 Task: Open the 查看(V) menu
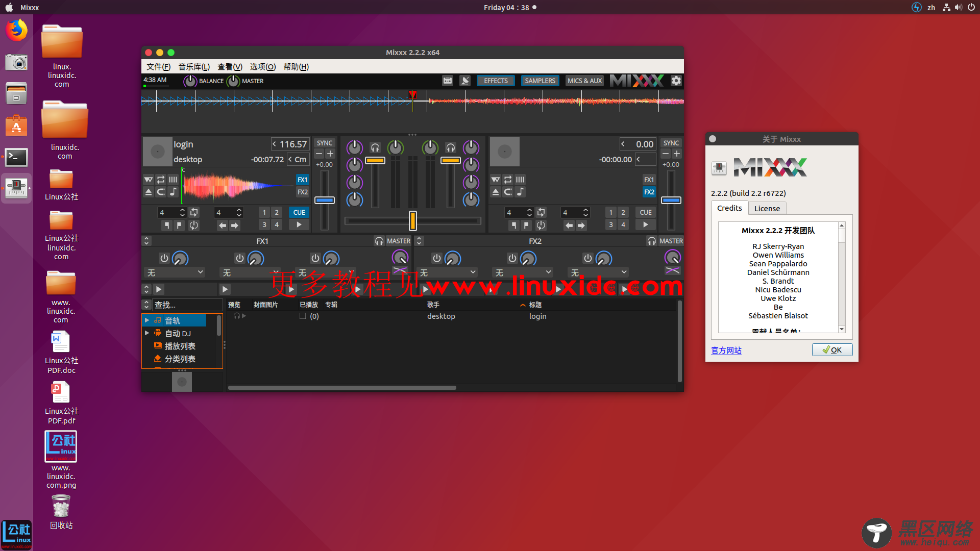[230, 67]
